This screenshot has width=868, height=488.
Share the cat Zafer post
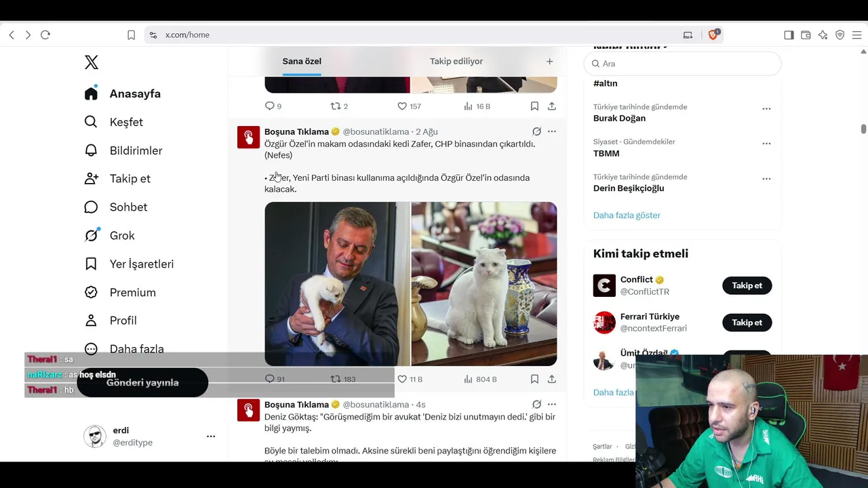point(552,379)
